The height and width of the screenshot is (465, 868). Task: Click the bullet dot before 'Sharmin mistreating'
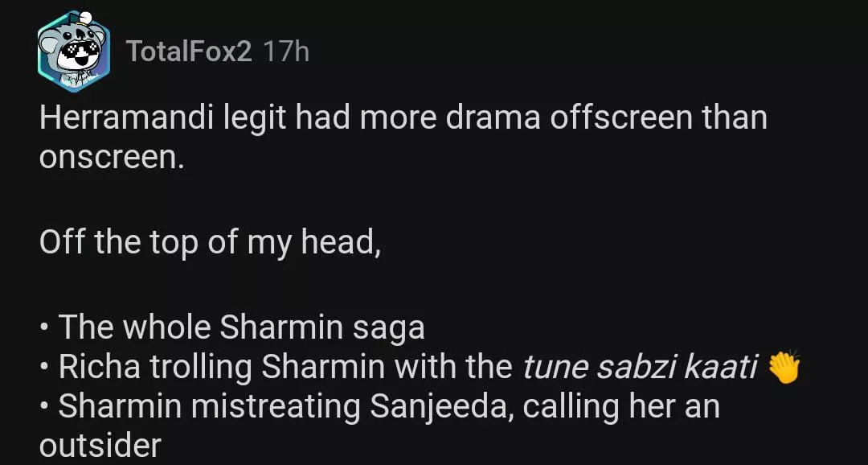pyautogui.click(x=45, y=409)
